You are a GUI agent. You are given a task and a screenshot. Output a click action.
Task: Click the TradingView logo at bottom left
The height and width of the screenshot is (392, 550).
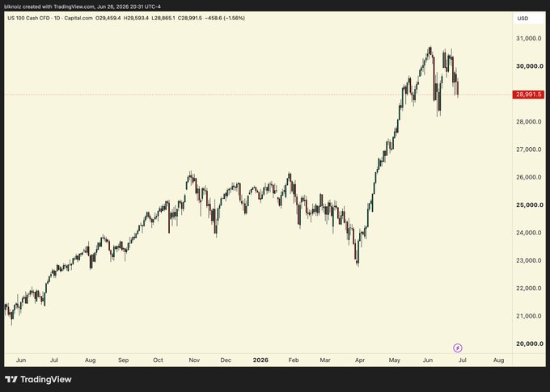(38, 379)
